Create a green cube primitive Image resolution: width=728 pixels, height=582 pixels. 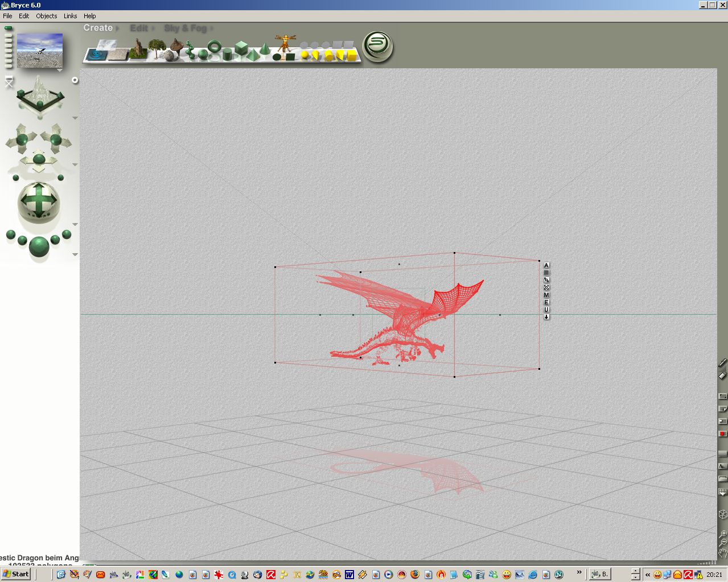pos(241,48)
